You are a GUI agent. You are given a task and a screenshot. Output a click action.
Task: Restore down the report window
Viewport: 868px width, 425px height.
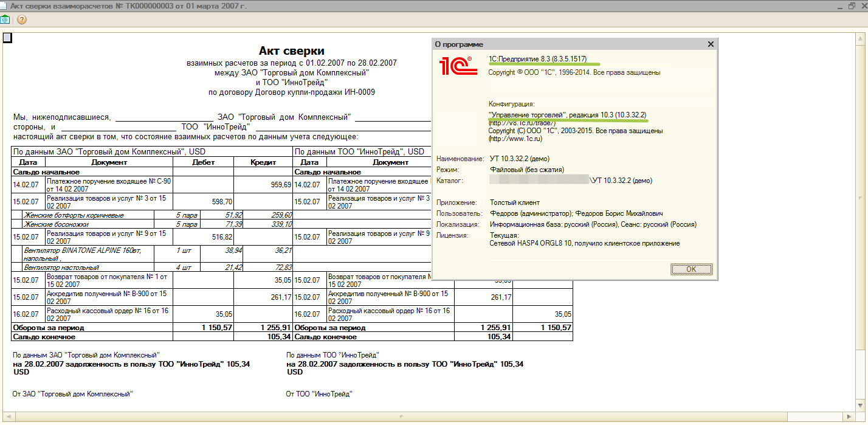(852, 5)
